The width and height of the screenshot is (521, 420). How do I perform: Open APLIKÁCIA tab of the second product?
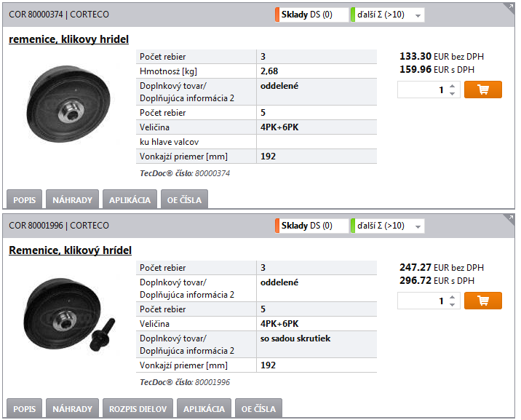pos(204,408)
